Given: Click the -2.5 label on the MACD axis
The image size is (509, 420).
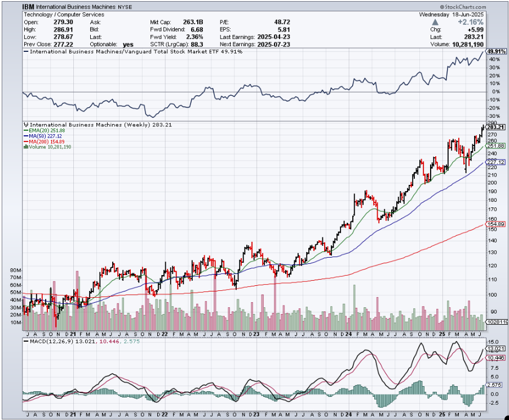Looking at the screenshot, I should point(493,403).
